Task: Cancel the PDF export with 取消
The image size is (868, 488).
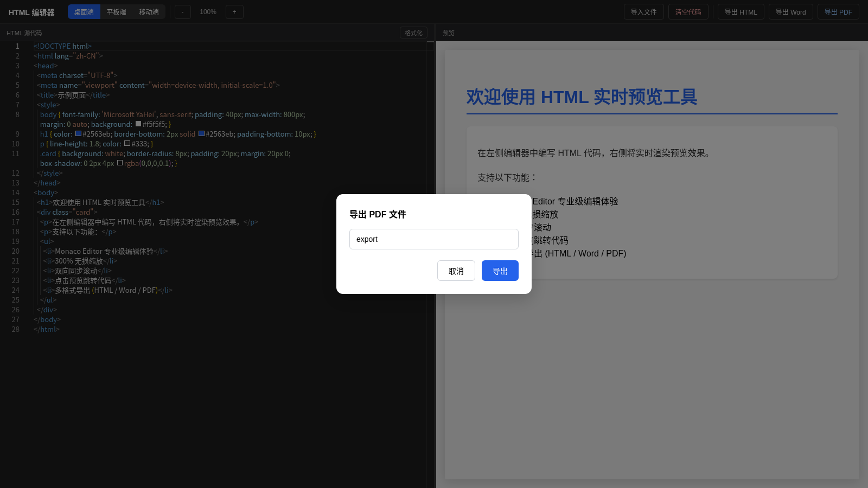Action: click(456, 271)
